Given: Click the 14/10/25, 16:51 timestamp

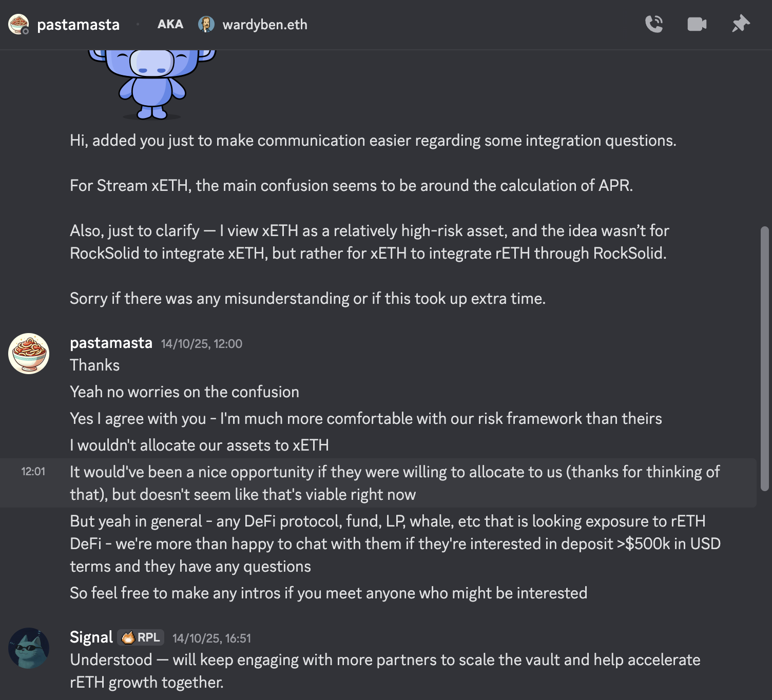Looking at the screenshot, I should click(x=211, y=638).
